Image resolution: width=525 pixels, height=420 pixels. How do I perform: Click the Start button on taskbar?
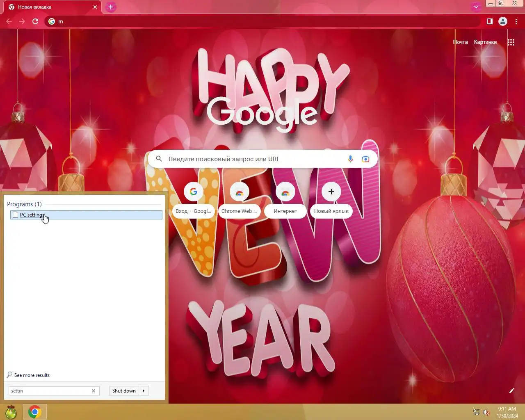(11, 412)
